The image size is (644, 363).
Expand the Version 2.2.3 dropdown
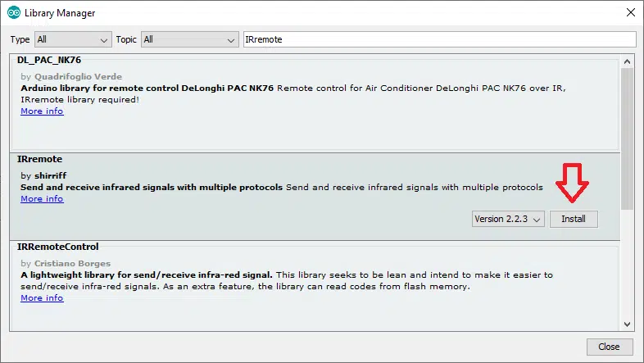click(508, 219)
